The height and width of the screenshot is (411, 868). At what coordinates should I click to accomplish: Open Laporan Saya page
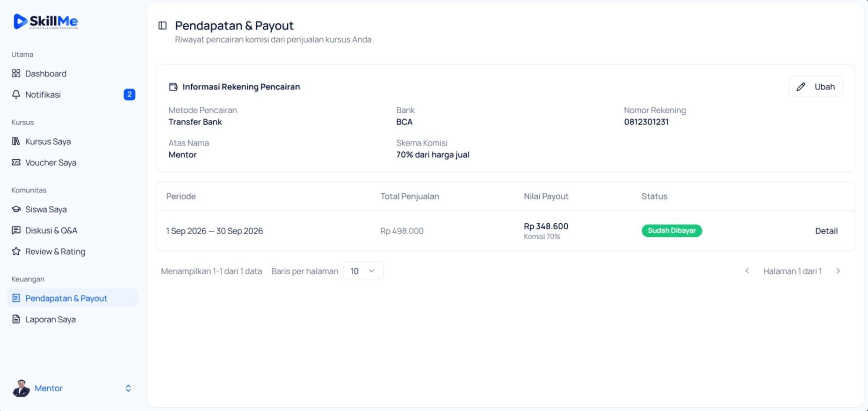tap(72, 319)
